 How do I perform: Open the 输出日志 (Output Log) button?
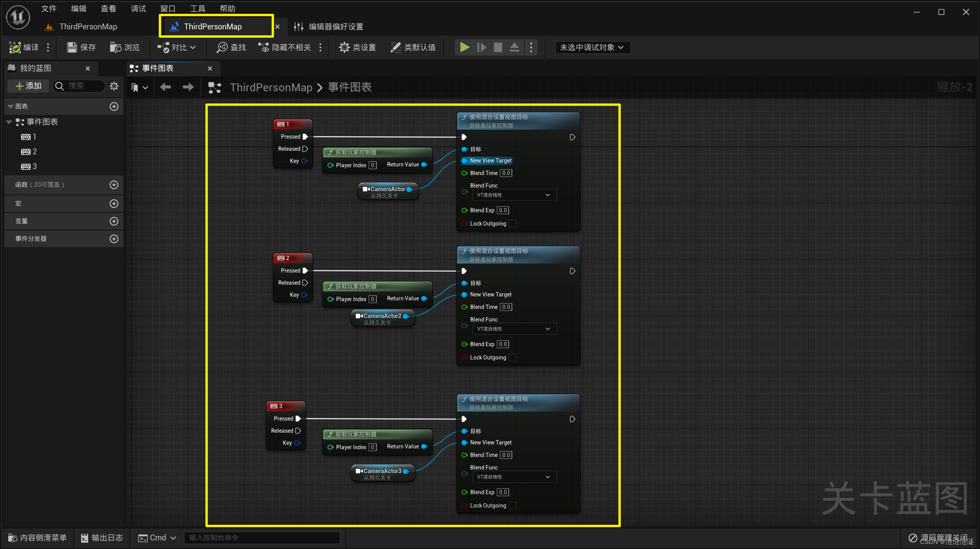(x=102, y=538)
